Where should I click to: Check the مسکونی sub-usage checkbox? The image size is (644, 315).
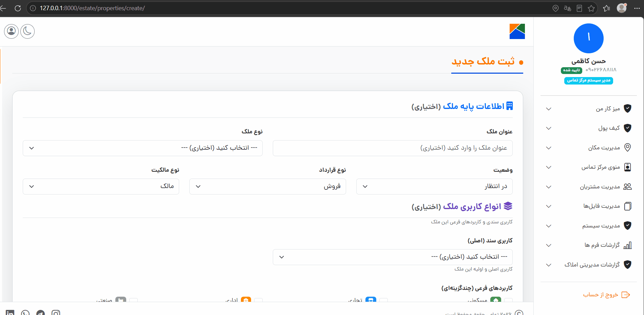point(509,300)
